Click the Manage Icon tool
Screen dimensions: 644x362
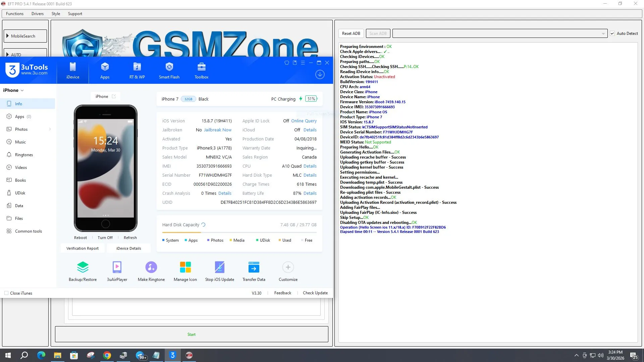pos(185,267)
